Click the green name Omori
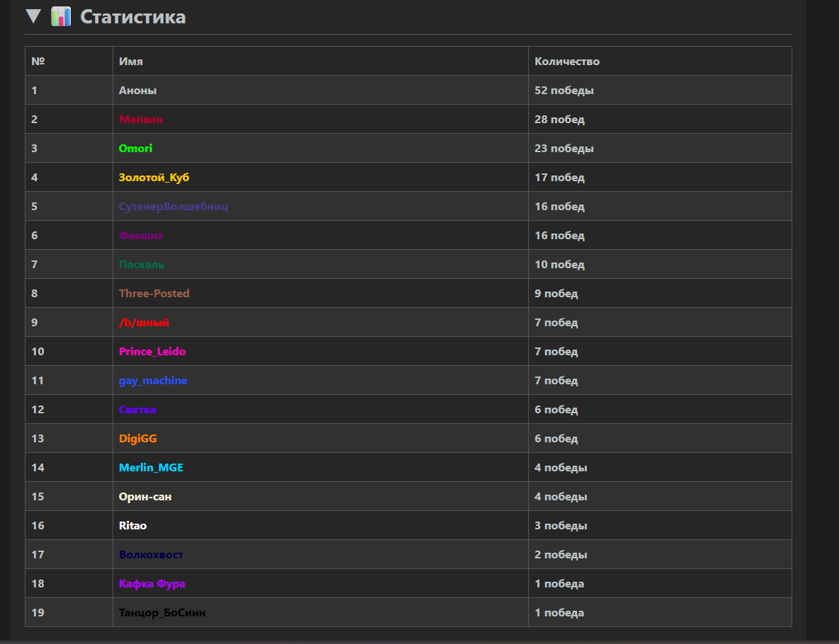The image size is (839, 644). click(x=135, y=149)
